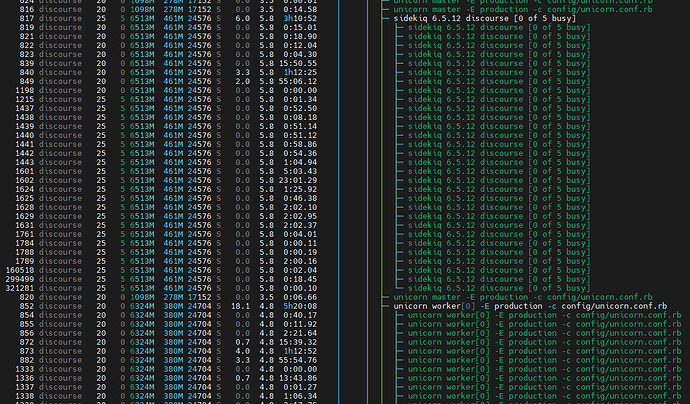Viewport: 690px width, 404px height.
Task: Click PID 1442 discourse process
Action: pyautogui.click(x=25, y=154)
